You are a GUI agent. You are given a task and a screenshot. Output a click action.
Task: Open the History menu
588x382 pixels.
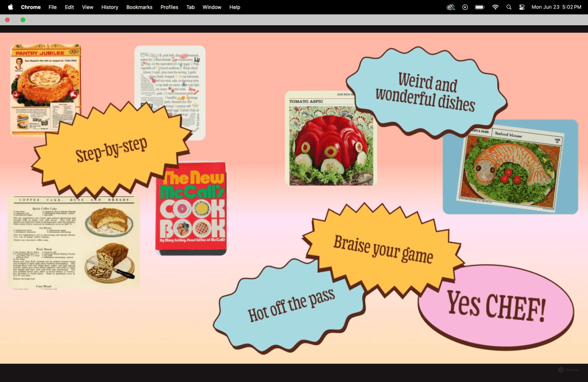tap(110, 7)
